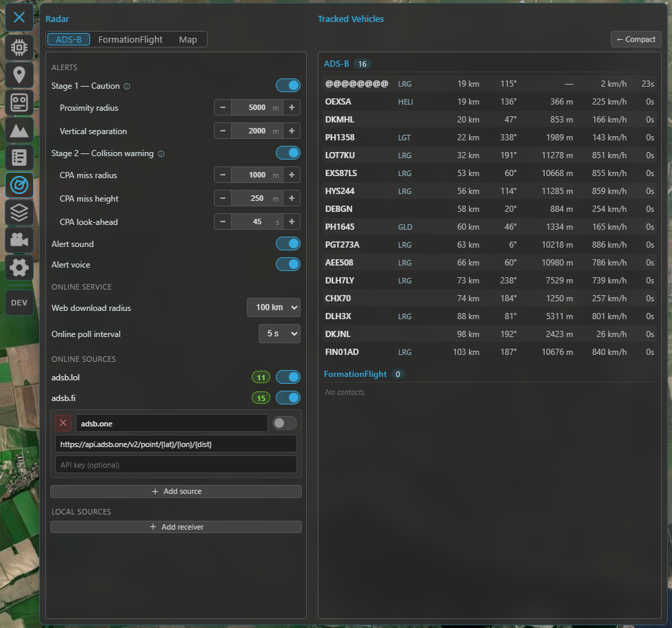Open the video camera sidebar icon
The width and height of the screenshot is (672, 628).
tap(19, 240)
